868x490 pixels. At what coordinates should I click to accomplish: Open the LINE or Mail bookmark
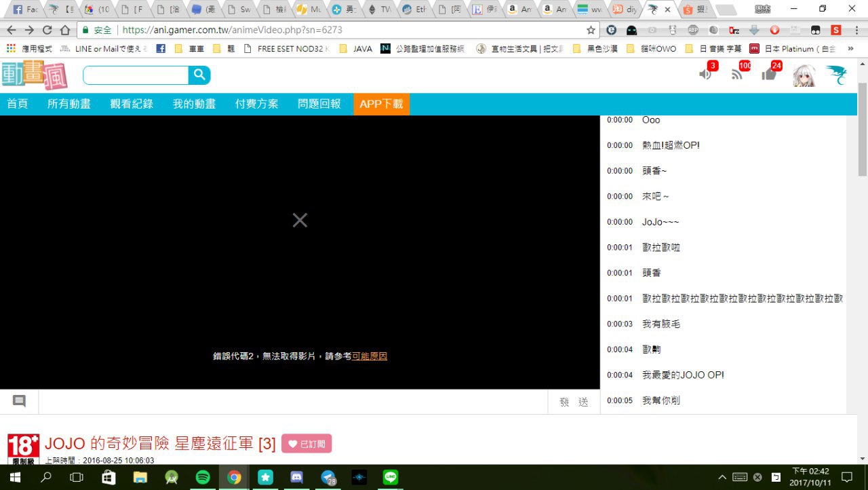pyautogui.click(x=103, y=49)
